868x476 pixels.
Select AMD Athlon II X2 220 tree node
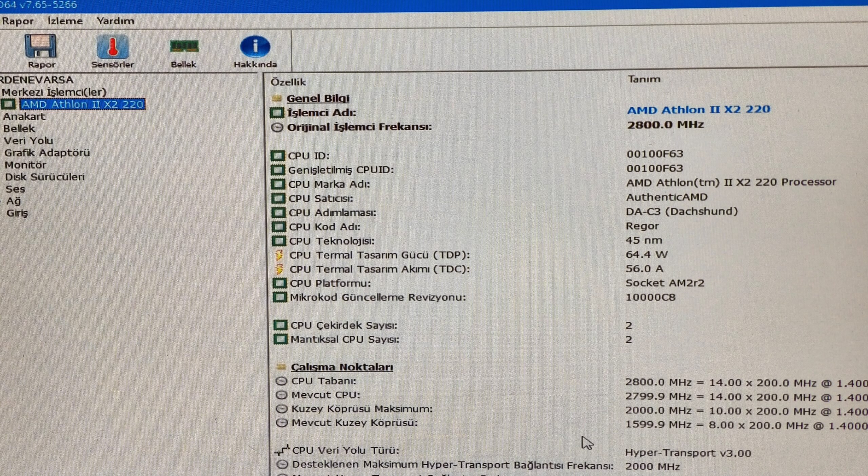pyautogui.click(x=82, y=104)
